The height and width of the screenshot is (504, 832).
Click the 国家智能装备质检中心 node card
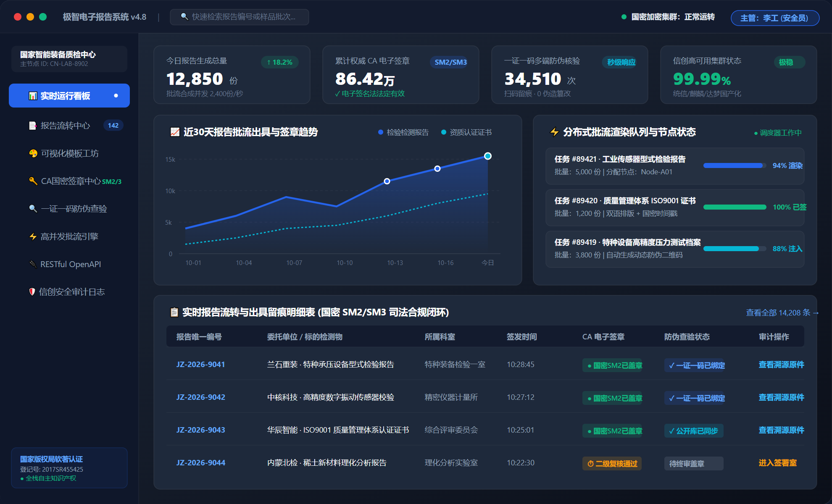pos(69,59)
